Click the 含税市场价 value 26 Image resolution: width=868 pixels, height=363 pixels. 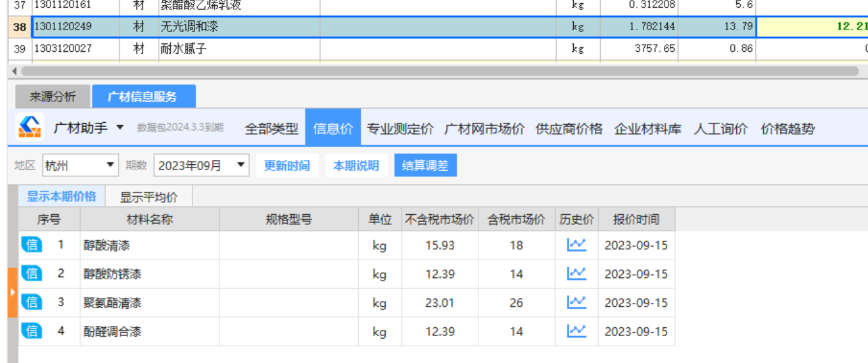(517, 303)
